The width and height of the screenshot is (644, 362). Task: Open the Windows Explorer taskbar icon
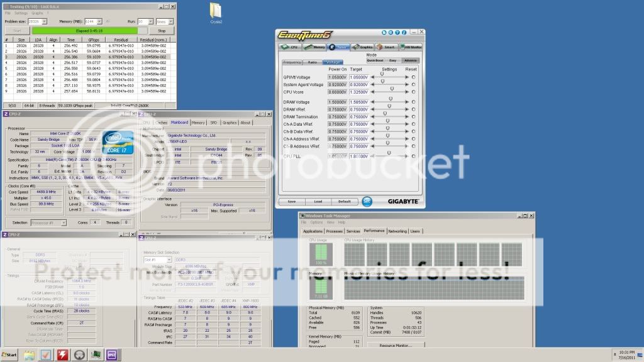coord(29,354)
